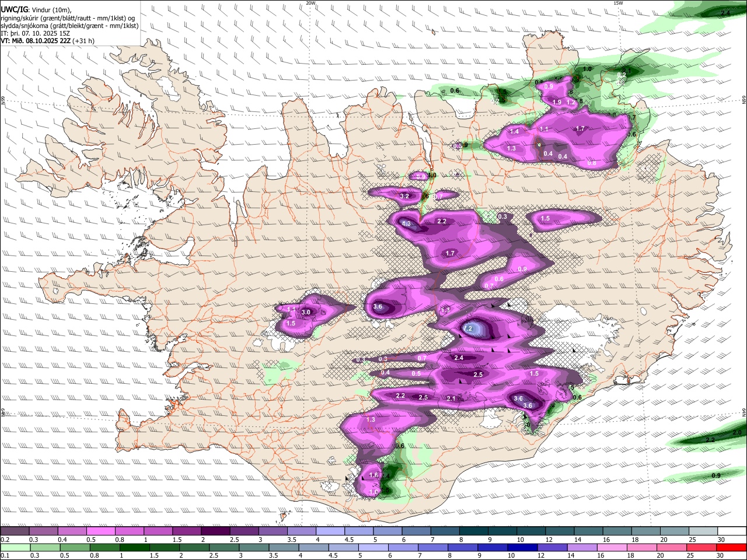Click the '7.2' peak value in the lavender core
This screenshot has width=747, height=560.
pos(467,329)
